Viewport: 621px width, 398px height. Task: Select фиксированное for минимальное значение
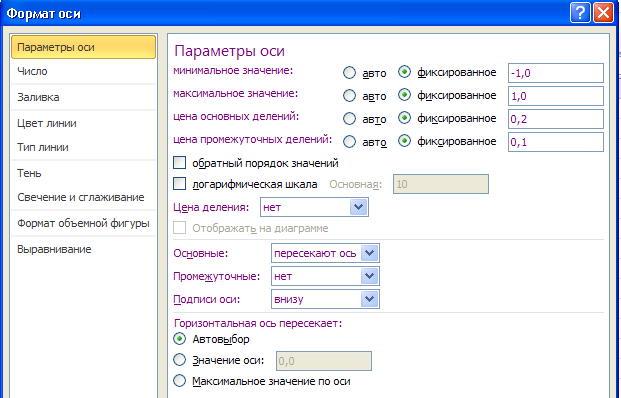click(404, 72)
